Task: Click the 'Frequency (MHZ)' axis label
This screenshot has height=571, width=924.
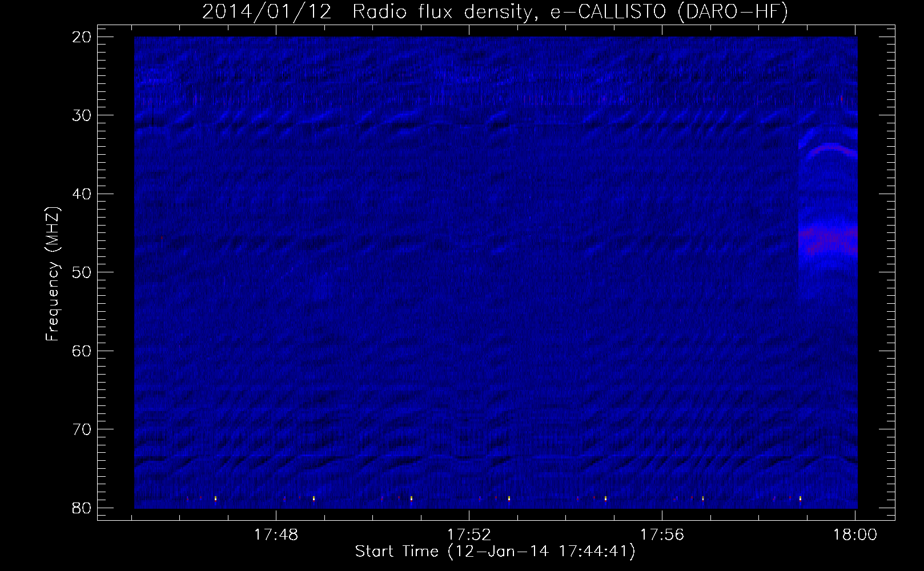Action: [53, 274]
